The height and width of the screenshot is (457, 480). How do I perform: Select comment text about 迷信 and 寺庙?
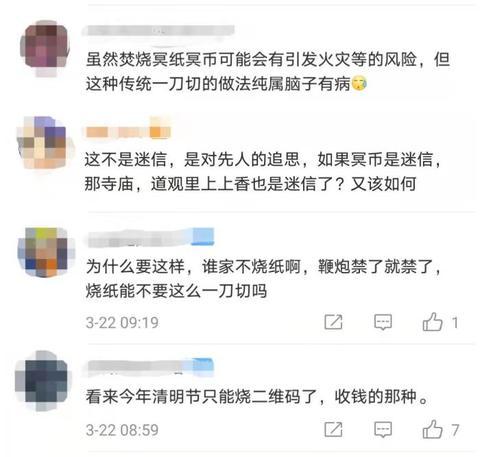(263, 171)
